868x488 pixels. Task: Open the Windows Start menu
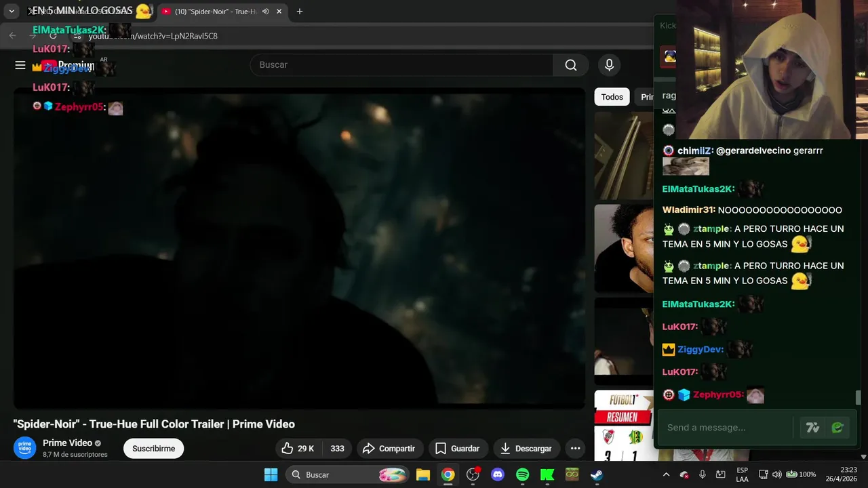271,474
